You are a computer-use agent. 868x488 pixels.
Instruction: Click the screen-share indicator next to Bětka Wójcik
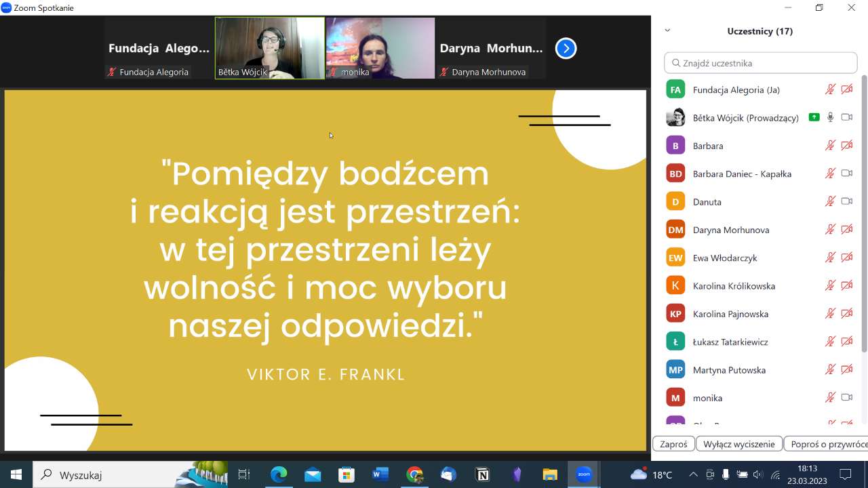814,117
